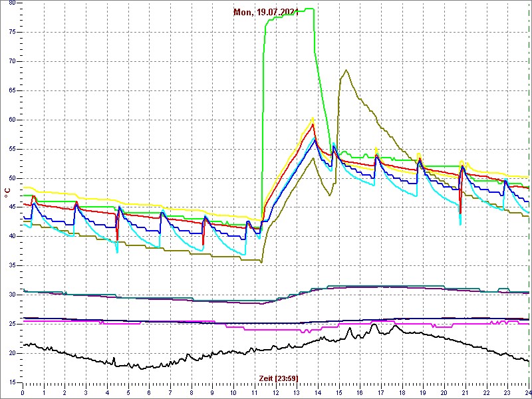Click hour 4 on the time axis

pos(107,392)
